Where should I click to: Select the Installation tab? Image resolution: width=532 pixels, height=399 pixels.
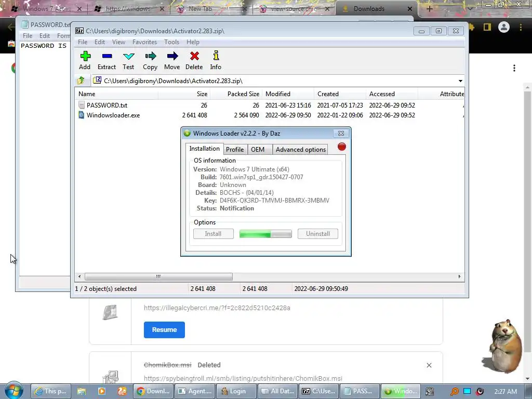204,149
